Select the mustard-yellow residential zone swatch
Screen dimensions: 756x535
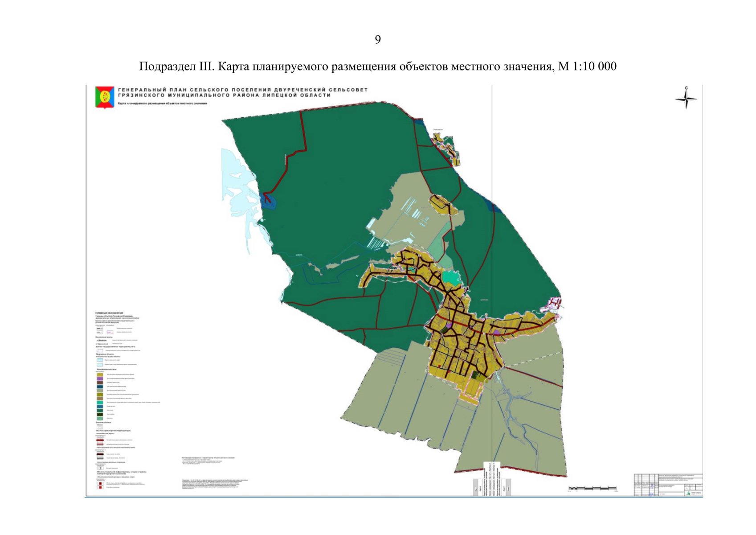[x=100, y=374]
